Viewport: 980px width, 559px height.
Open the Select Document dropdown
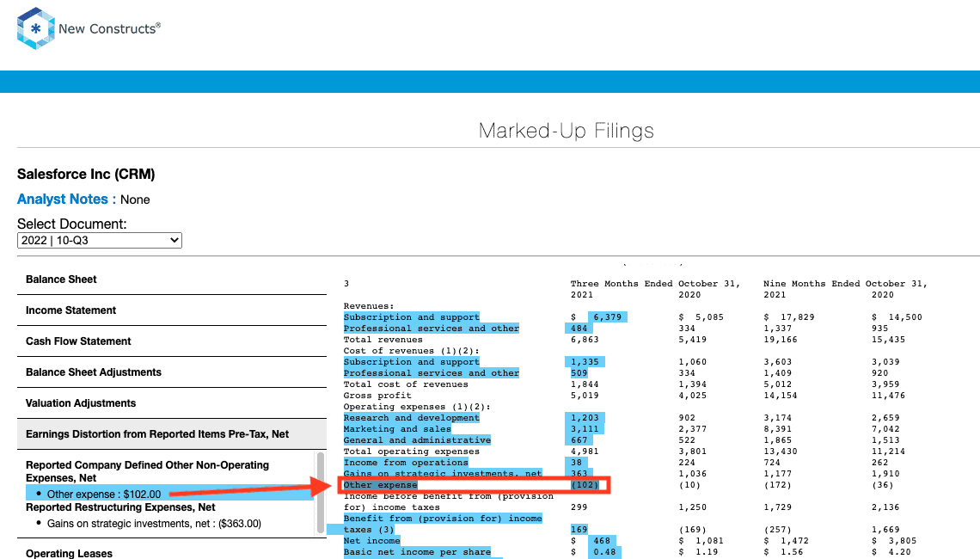[100, 240]
